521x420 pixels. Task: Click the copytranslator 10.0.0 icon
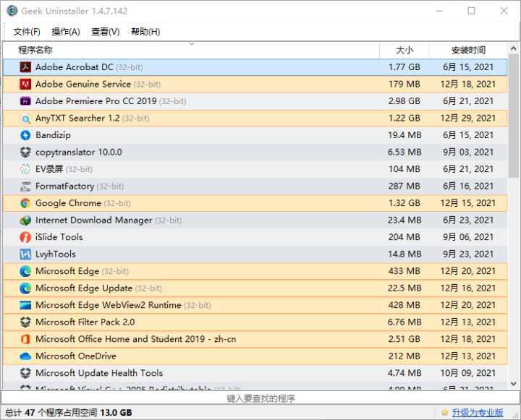25,152
